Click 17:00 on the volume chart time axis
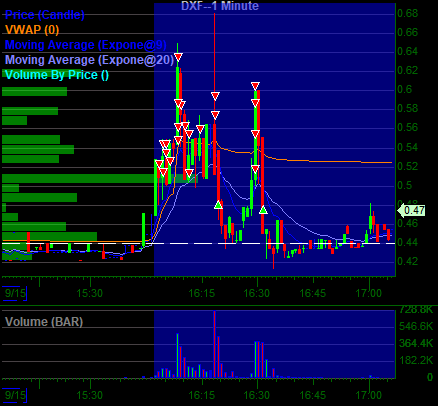 coord(369,395)
